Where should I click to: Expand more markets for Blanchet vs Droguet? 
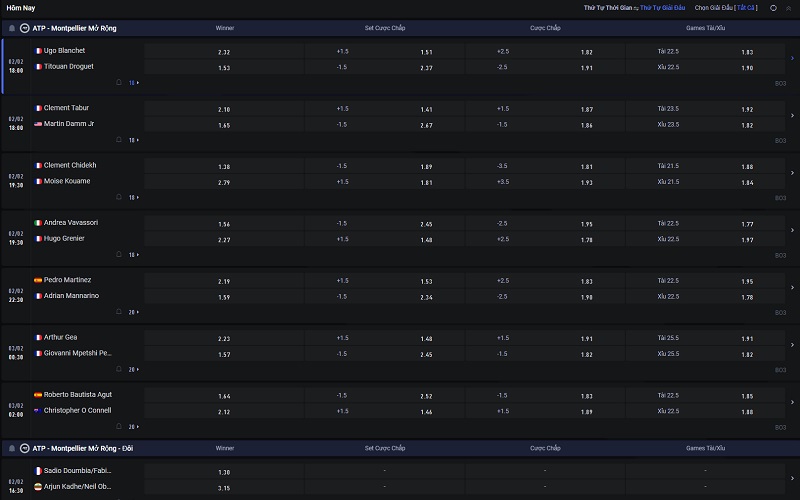coord(134,83)
